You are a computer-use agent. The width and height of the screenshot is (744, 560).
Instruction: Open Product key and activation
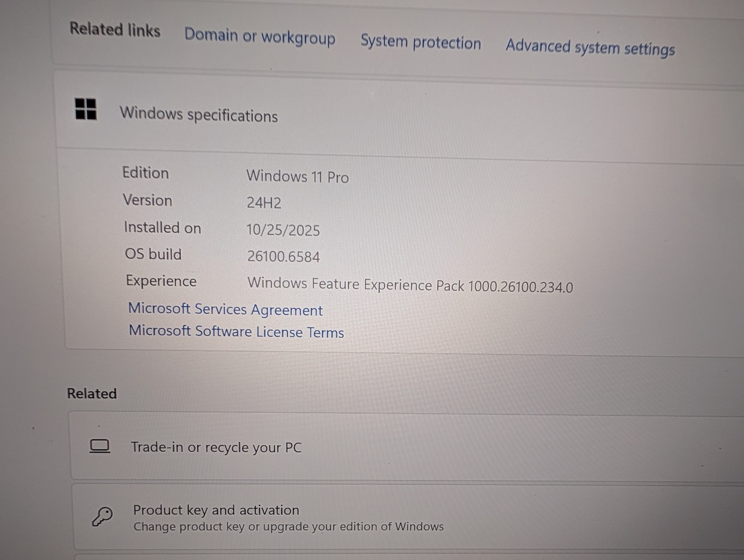[409, 517]
